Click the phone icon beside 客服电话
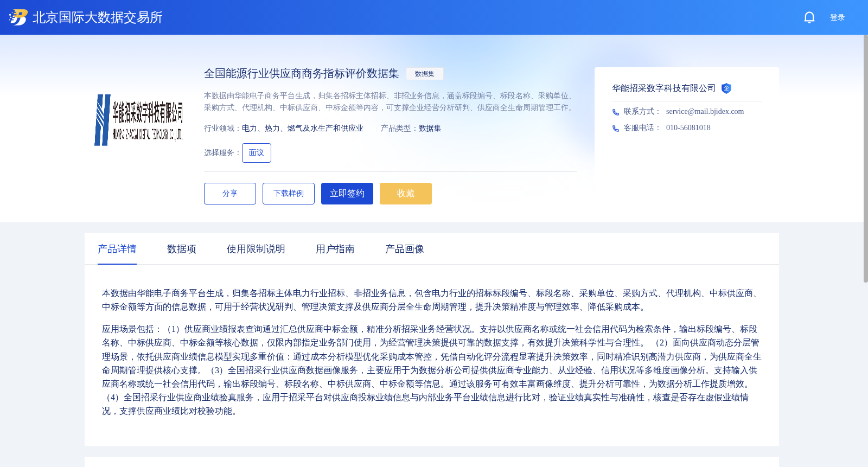The image size is (868, 467). 615,129
